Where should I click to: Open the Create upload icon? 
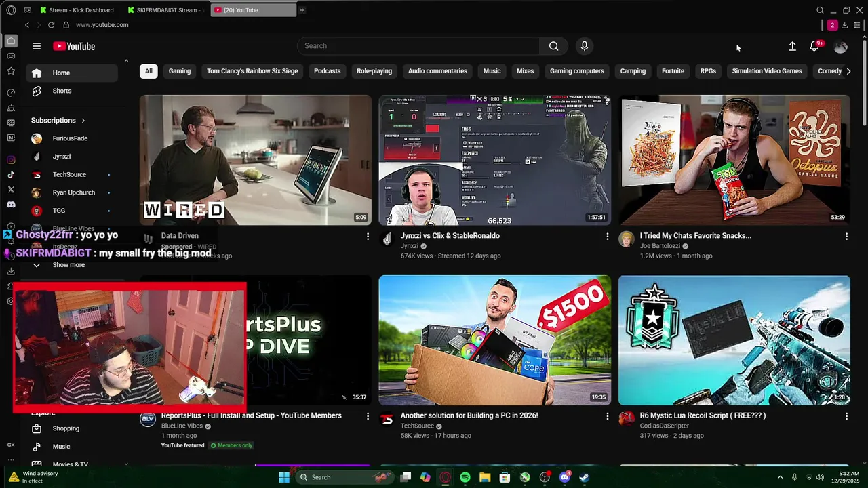[x=792, y=46]
